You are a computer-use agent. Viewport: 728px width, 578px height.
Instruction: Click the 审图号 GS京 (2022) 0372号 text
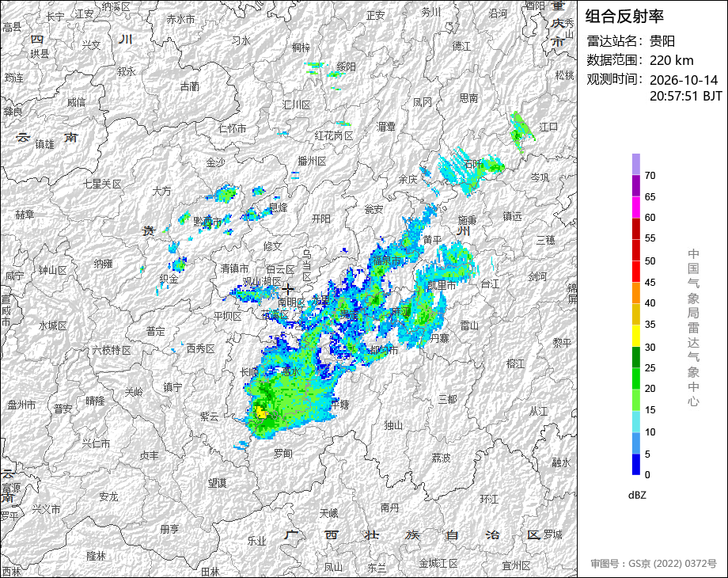coord(654,564)
